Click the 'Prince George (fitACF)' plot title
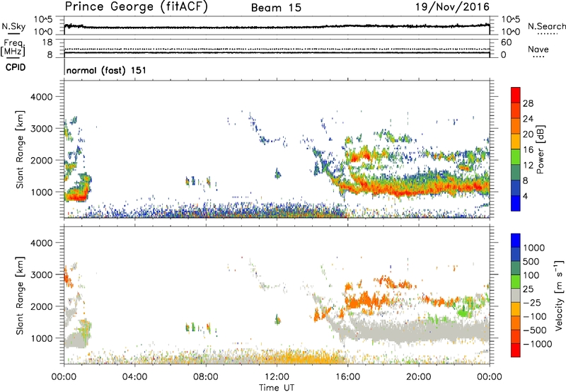Image resolution: width=566 pixels, height=392 pixels. 136,7
